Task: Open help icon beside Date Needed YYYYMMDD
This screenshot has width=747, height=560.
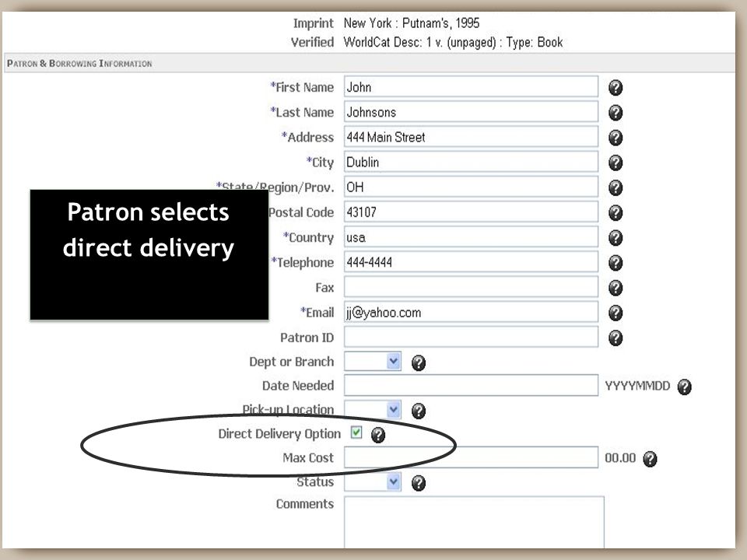Action: 684,387
